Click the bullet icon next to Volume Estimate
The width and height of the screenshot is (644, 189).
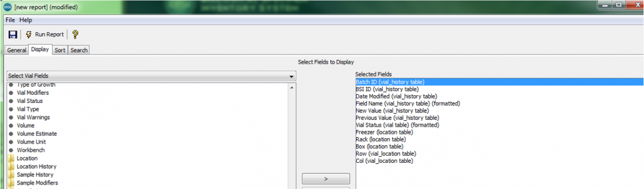tap(11, 134)
